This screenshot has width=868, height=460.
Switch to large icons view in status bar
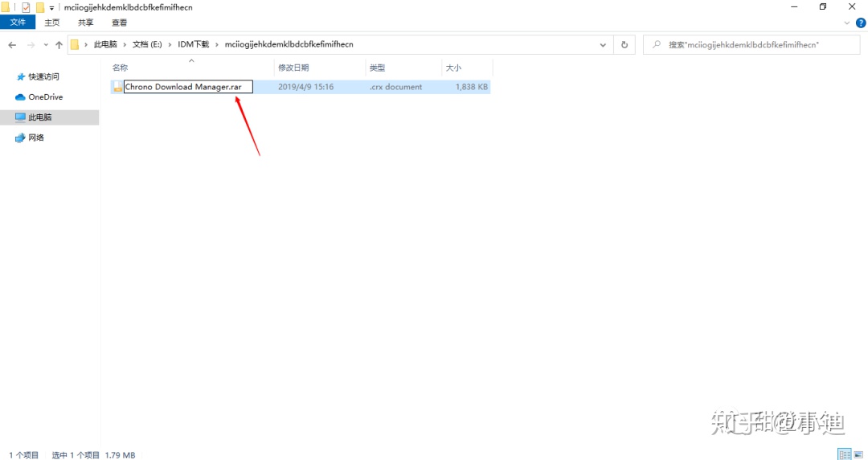click(x=858, y=454)
